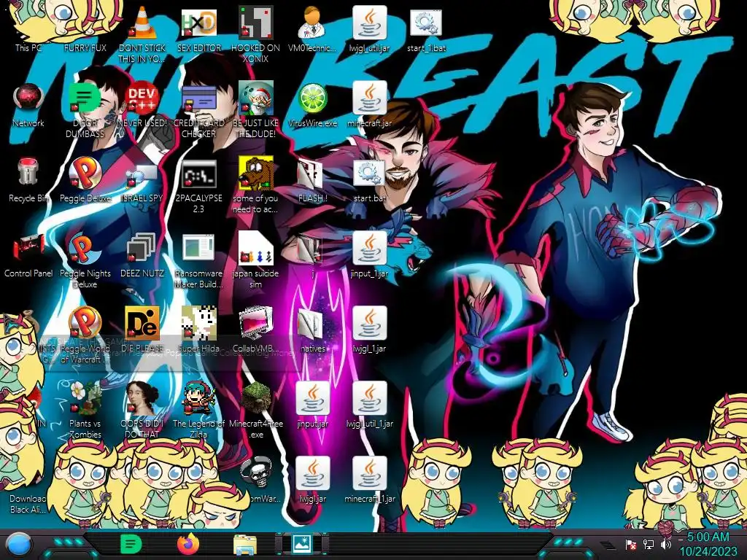Open the skull headphones icon near bottom
The image size is (747, 560).
tap(256, 472)
